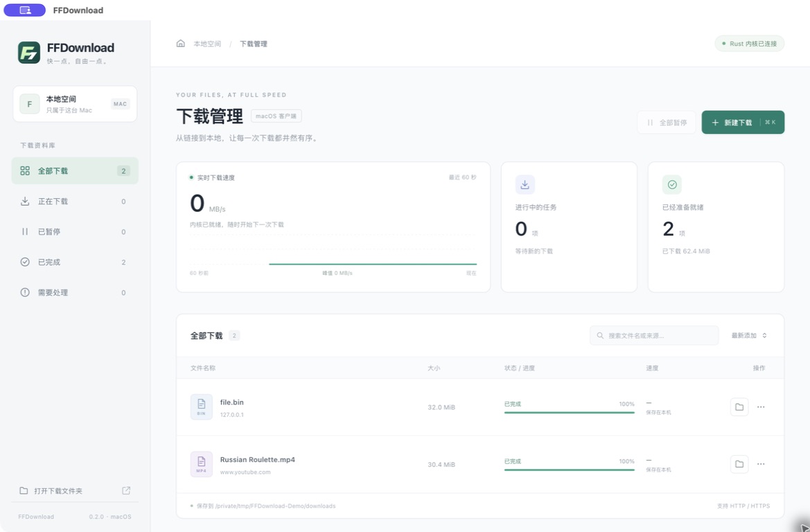Screen dimensions: 810x532
Task: Click the 文件名称 column header
Action: pyautogui.click(x=203, y=369)
